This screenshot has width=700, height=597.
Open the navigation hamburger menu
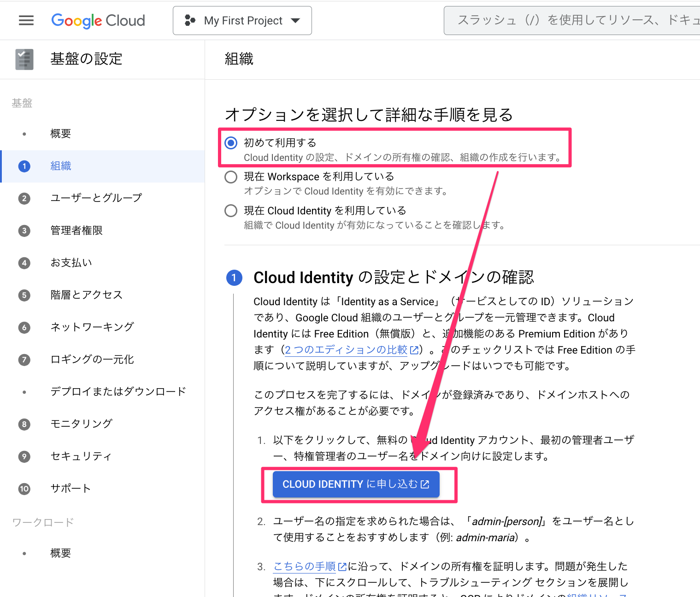(x=26, y=20)
